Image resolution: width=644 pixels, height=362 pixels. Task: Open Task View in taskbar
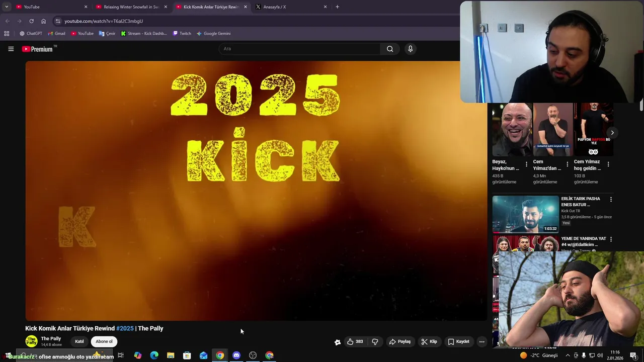point(121,355)
